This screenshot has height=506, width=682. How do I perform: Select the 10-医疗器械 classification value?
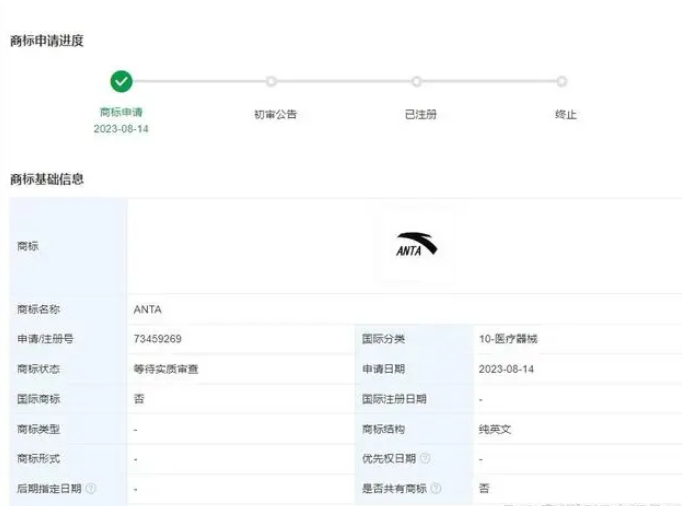point(508,339)
